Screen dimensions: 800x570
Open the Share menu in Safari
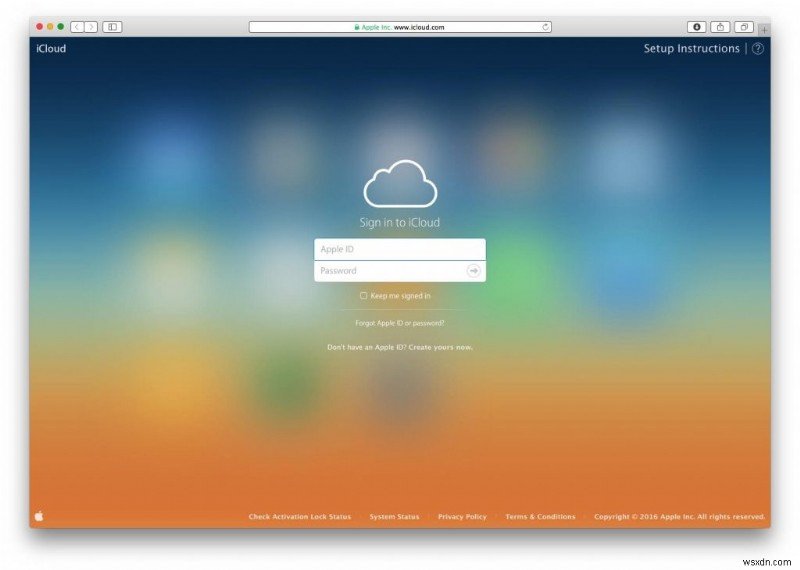click(x=720, y=27)
